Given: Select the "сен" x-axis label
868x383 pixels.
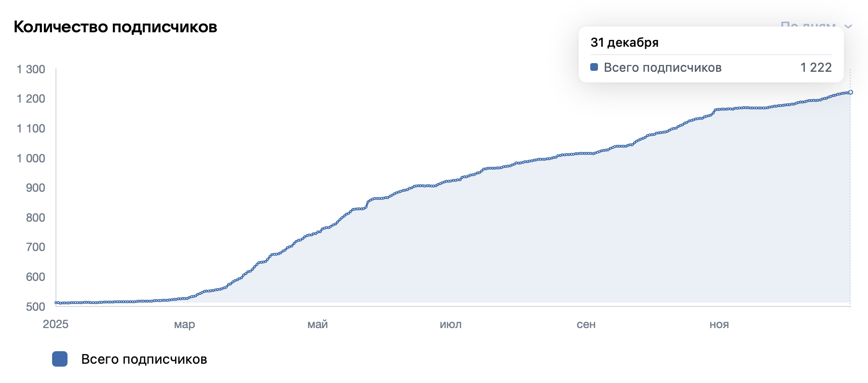Looking at the screenshot, I should pos(586,325).
